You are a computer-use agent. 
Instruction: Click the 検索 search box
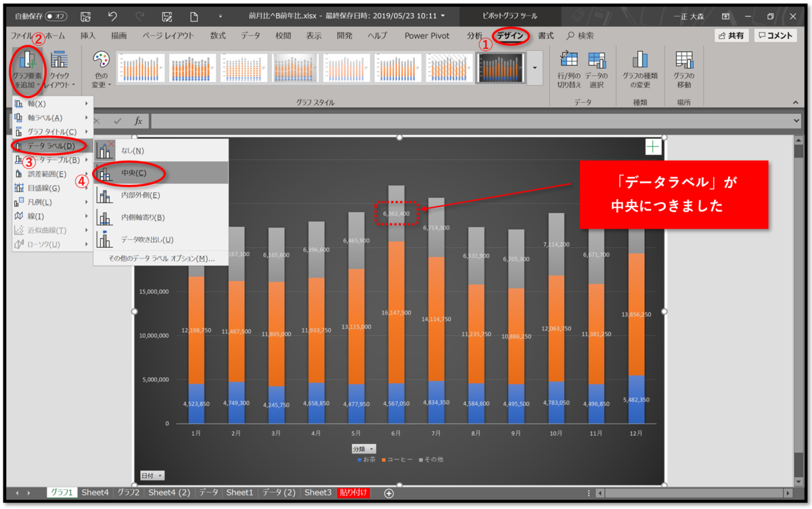pyautogui.click(x=581, y=36)
